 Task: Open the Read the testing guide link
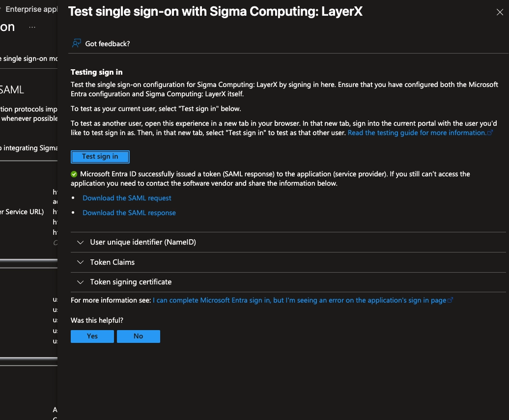(x=417, y=133)
